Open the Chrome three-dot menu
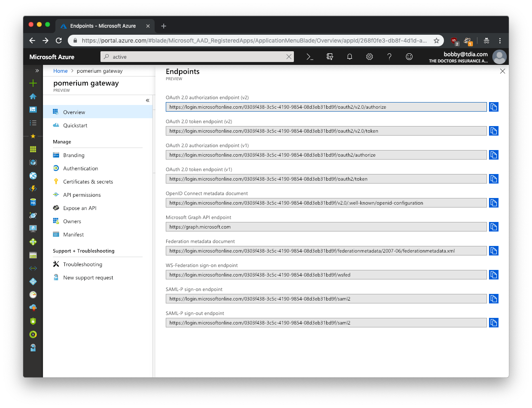The height and width of the screenshot is (408, 532). [500, 41]
